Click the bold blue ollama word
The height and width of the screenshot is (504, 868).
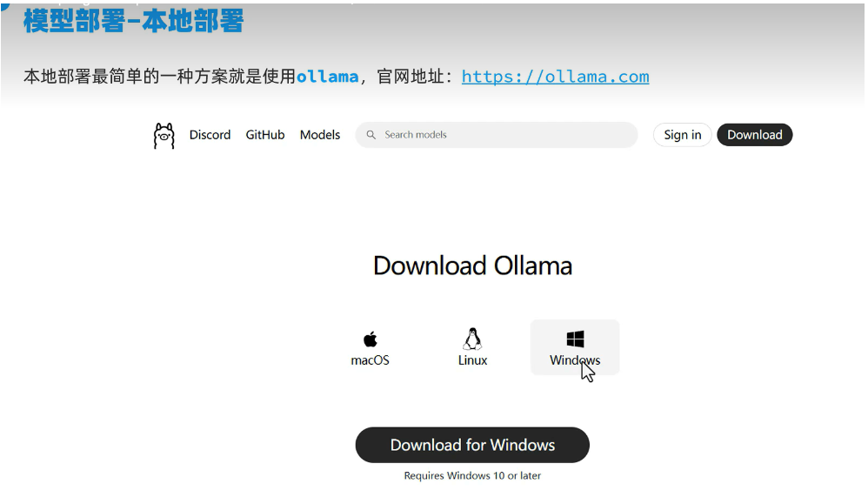click(328, 77)
